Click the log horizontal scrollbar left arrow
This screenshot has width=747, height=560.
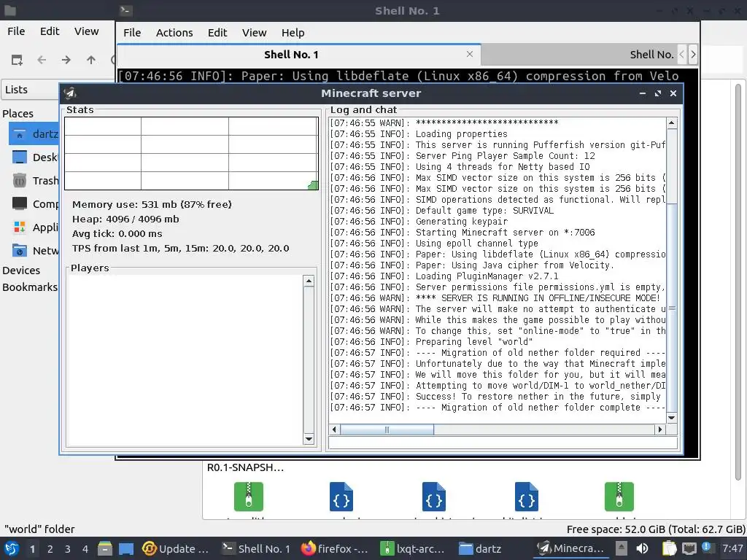(334, 429)
